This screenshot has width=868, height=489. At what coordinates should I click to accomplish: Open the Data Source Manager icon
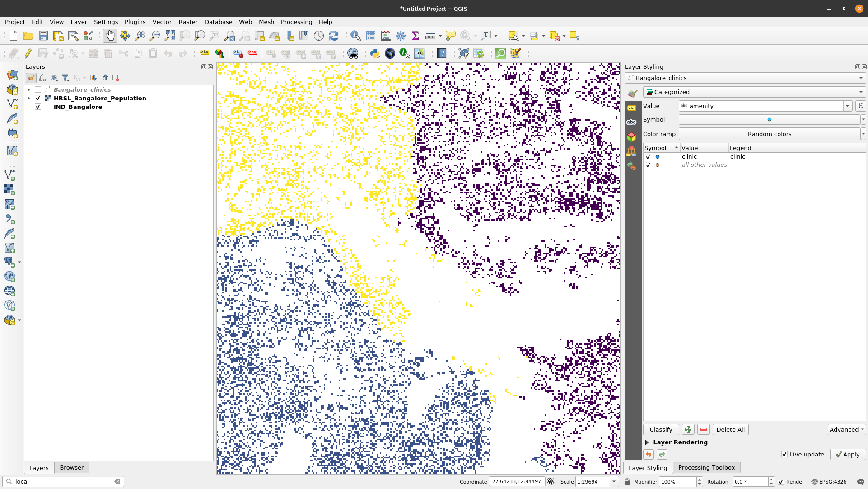click(x=12, y=75)
